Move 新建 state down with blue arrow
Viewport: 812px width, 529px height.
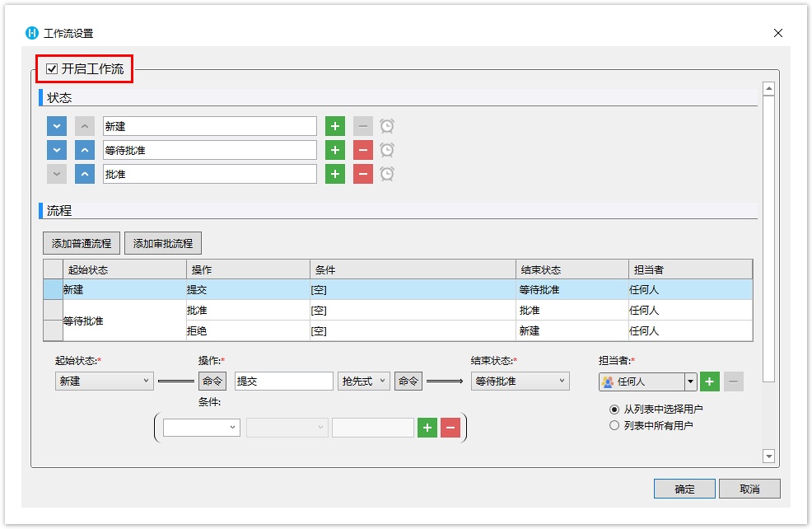[x=56, y=126]
